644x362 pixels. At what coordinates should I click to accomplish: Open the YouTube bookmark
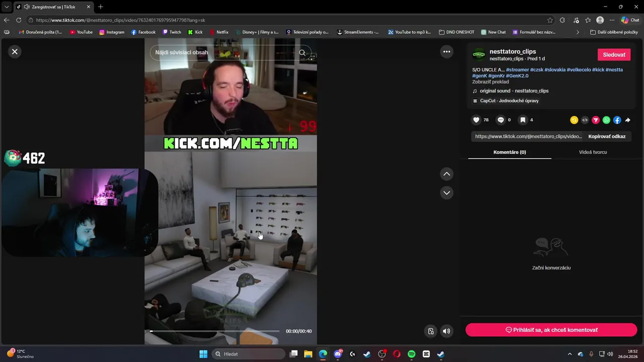81,32
